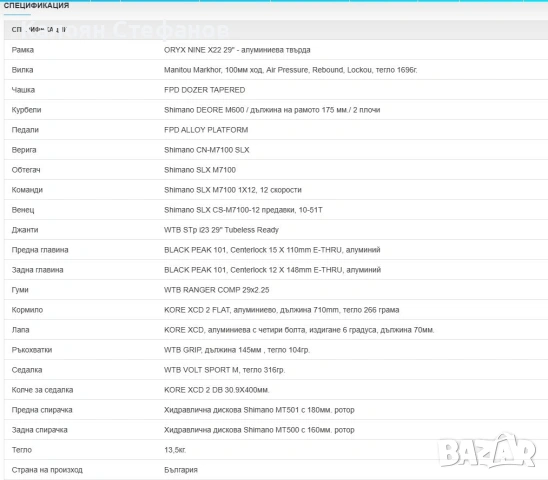Click the Педали row label
This screenshot has width=548, height=480.
point(25,130)
